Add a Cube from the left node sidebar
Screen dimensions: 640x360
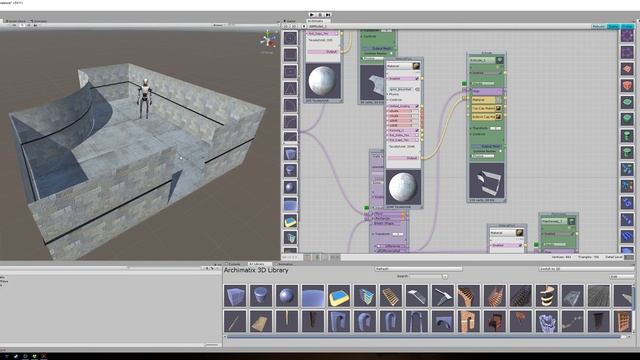(x=291, y=154)
